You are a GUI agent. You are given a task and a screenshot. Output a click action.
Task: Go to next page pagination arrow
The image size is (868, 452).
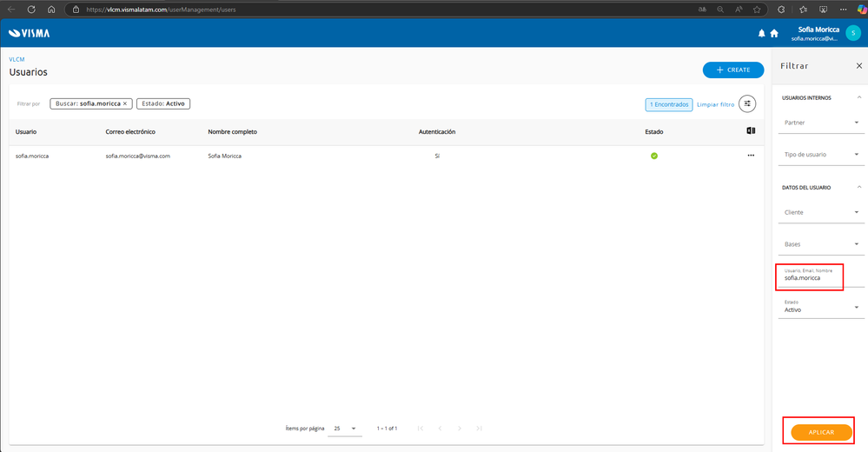point(460,429)
